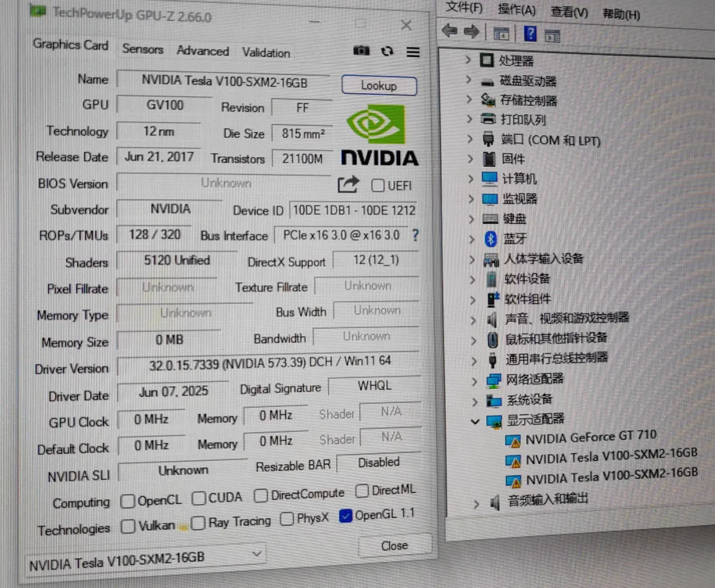Expand the 人体学输入设备 tree node
715x588 pixels.
pos(472,259)
